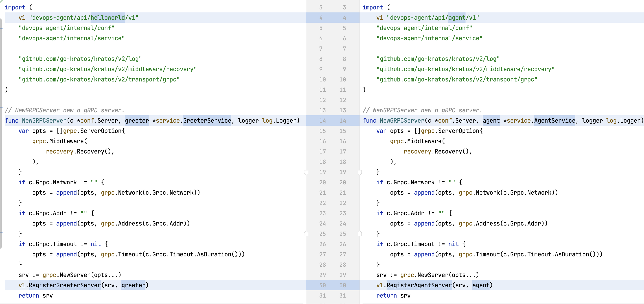Click 'GreeterService' type in left function signature
This screenshot has height=304, width=644.
[x=207, y=121]
